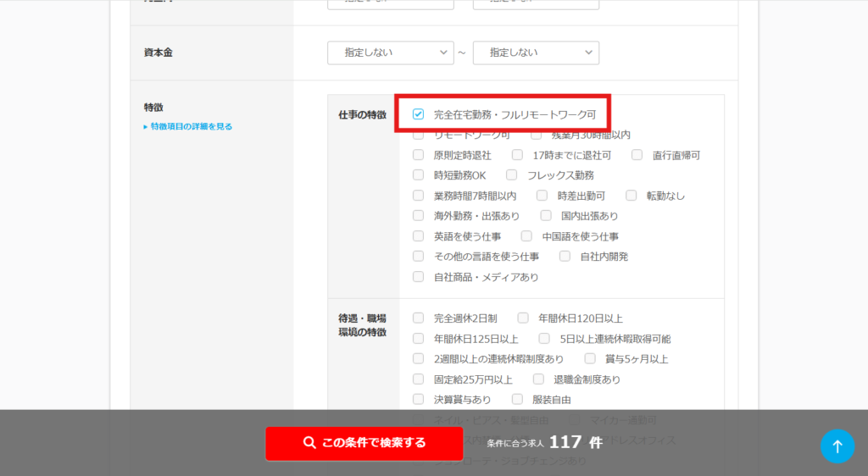Viewport: 868px width, 476px height.
Task: Enable the 原則定時退社 checkbox
Action: pos(418,155)
